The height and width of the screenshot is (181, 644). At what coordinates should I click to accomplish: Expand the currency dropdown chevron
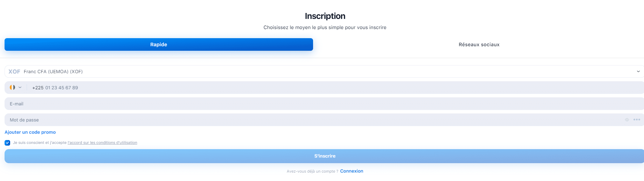pos(638,71)
